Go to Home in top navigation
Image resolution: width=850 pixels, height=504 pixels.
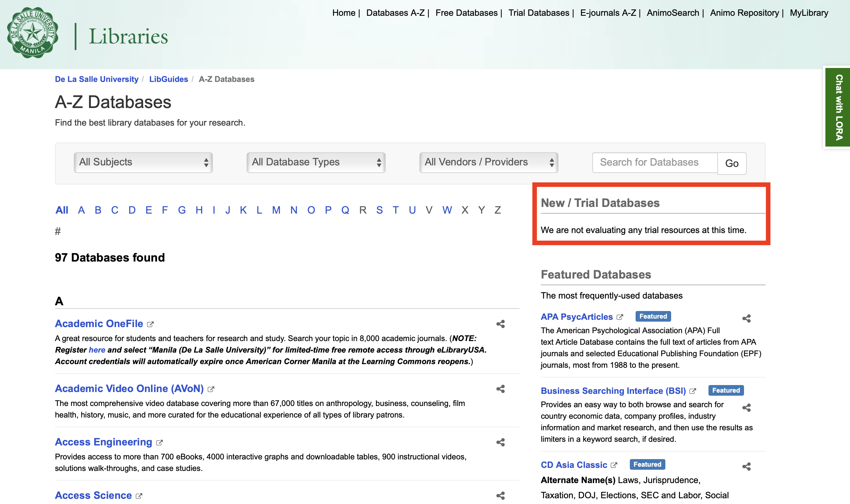(x=343, y=13)
